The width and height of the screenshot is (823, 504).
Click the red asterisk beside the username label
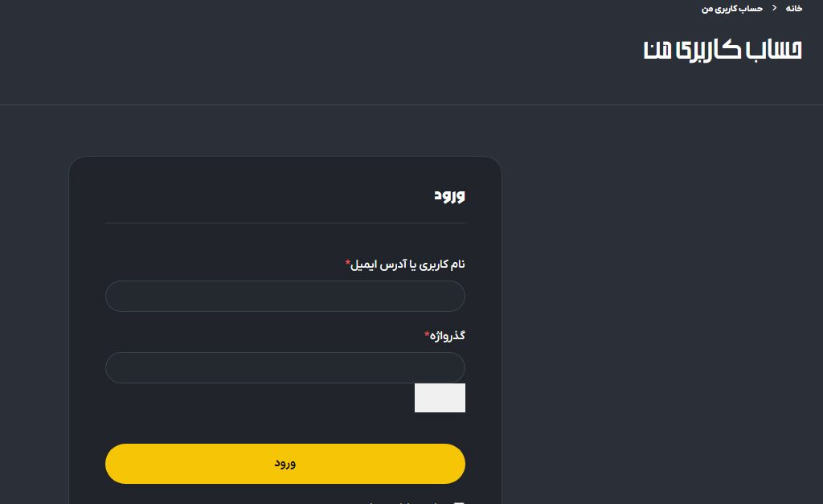348,262
